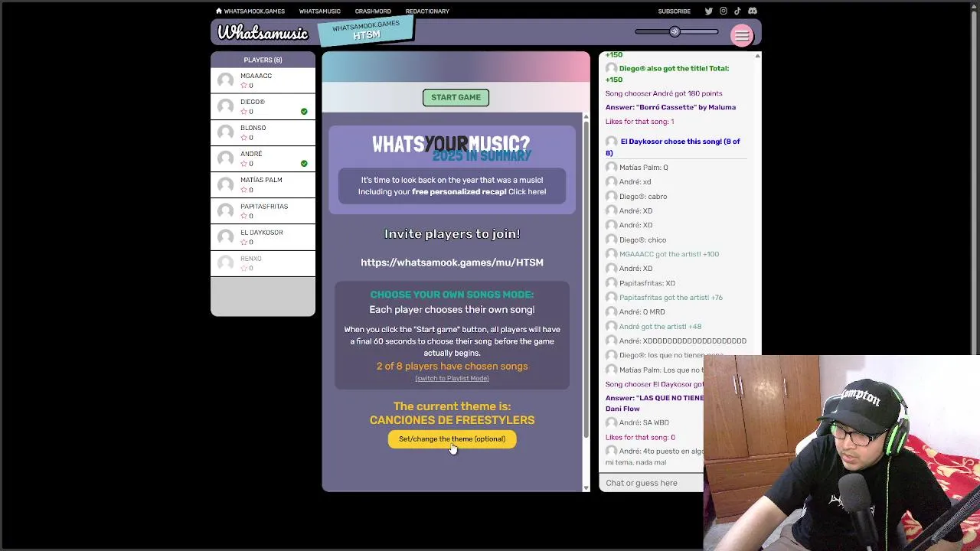Click 'switch to Playlist Mode' link
The width and height of the screenshot is (980, 551).
pyautogui.click(x=452, y=378)
